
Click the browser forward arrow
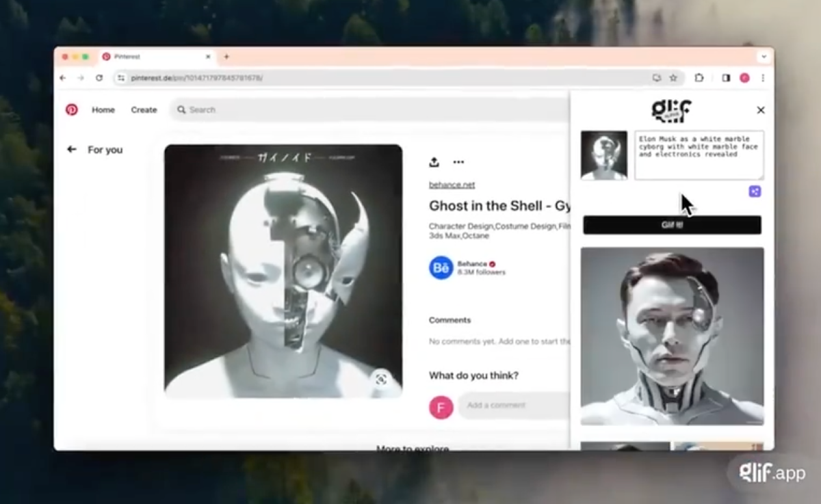coord(81,78)
